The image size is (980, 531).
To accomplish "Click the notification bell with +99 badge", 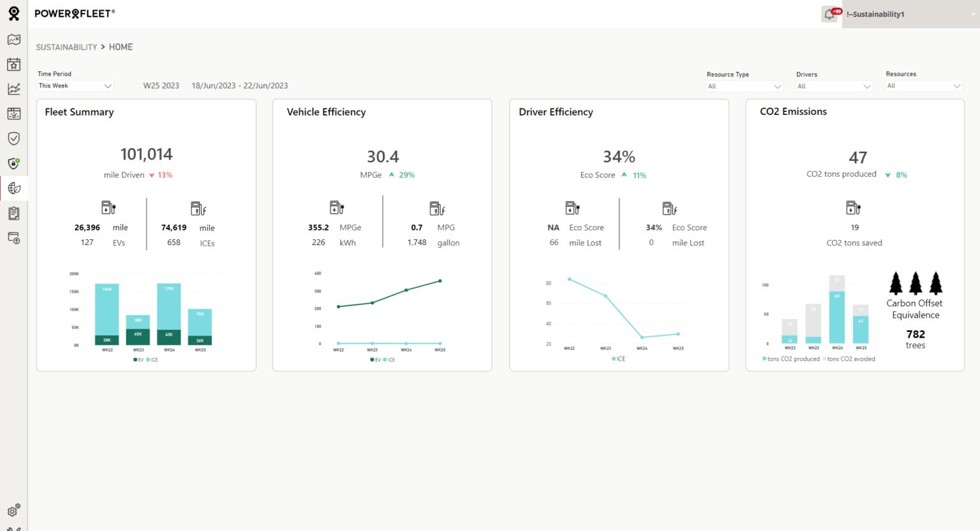I will tap(828, 13).
